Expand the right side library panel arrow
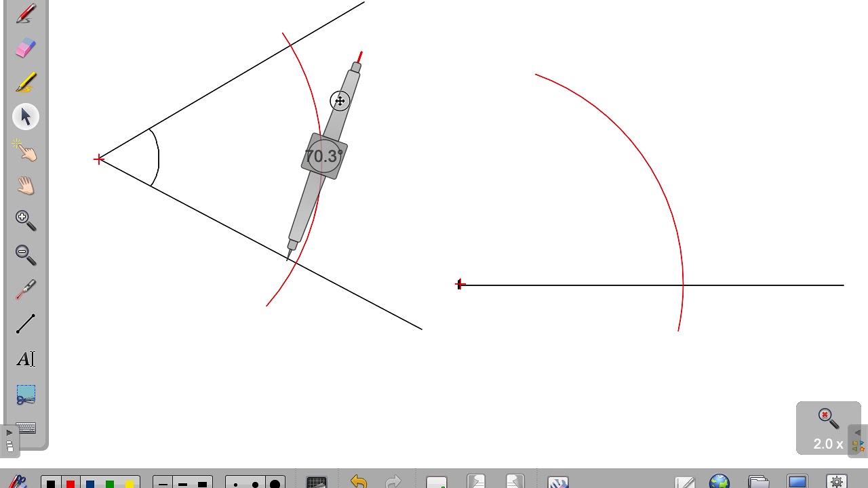This screenshot has width=868, height=488. click(858, 432)
